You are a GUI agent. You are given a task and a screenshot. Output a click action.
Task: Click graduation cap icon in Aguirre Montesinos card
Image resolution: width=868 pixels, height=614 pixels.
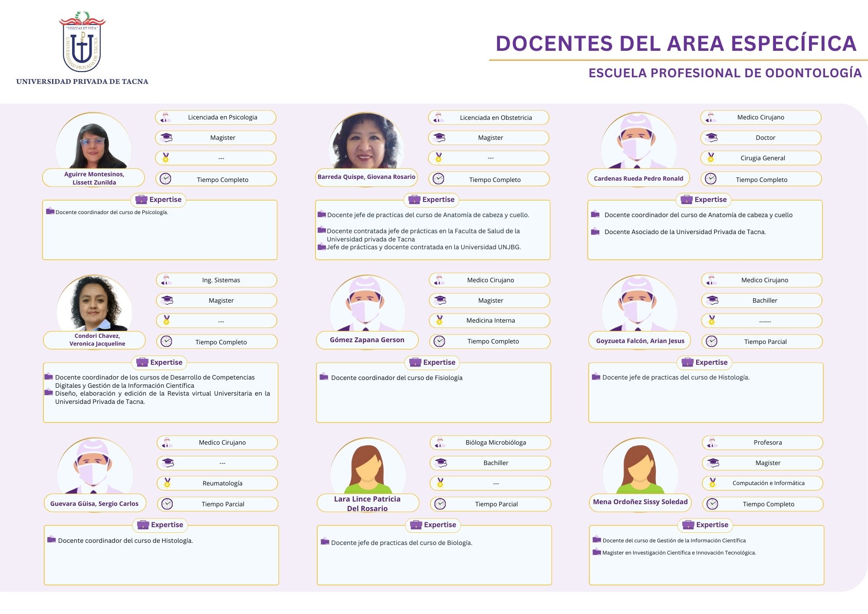[166, 138]
